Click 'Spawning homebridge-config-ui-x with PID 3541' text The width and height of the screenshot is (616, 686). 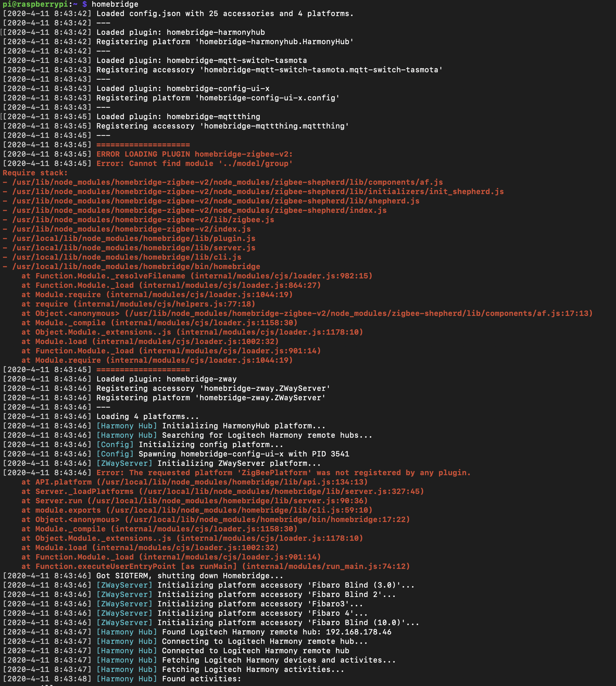pos(244,454)
